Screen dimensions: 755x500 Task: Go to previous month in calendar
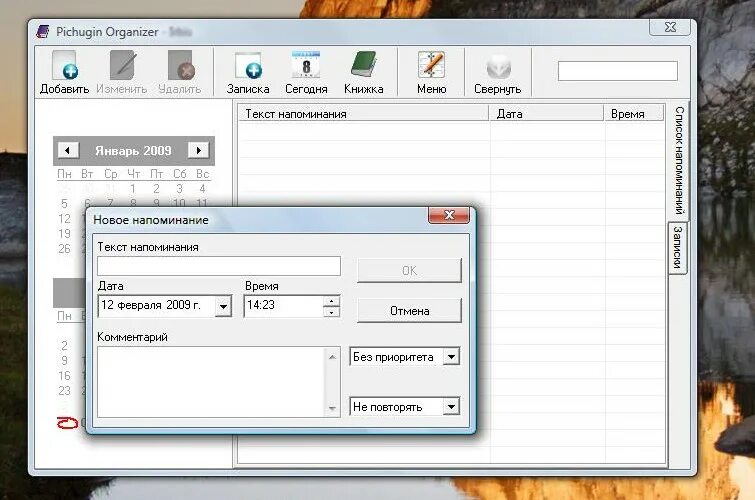[x=68, y=150]
